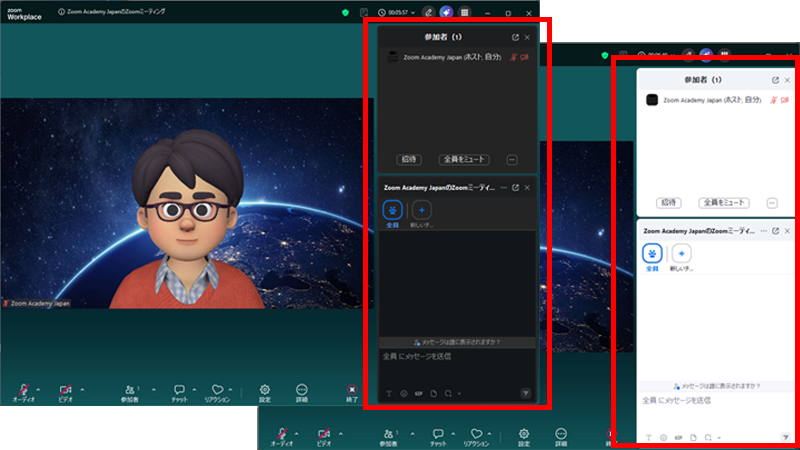Click the 詳細 more icon in the left window

pyautogui.click(x=302, y=390)
